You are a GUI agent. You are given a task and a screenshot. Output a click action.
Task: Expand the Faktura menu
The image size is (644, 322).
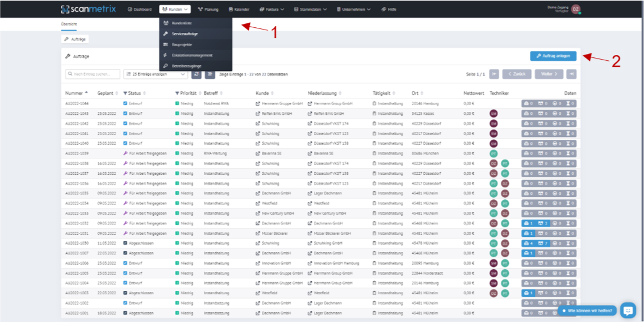click(x=273, y=9)
